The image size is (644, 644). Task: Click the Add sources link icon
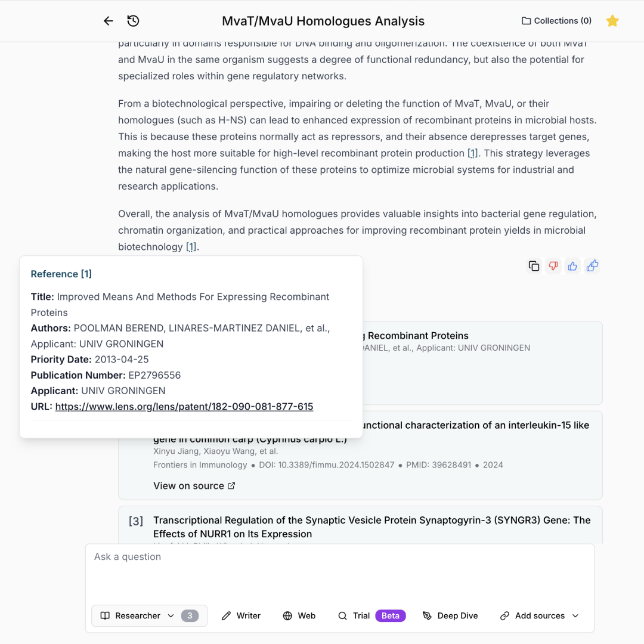504,615
